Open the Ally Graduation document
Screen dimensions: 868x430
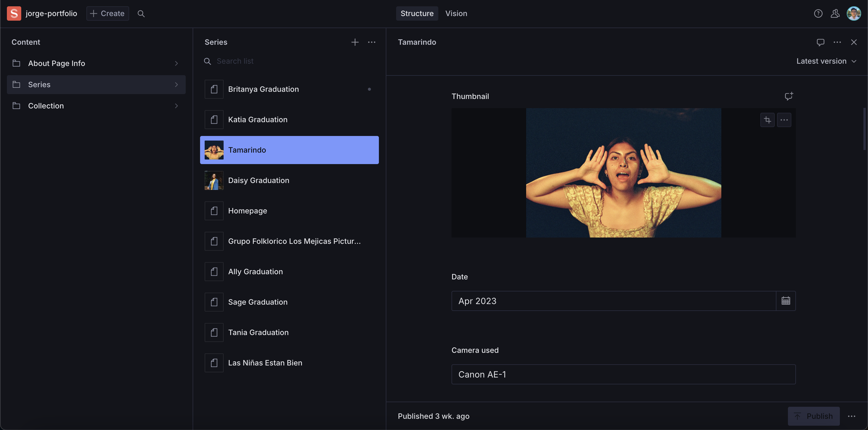pyautogui.click(x=289, y=272)
